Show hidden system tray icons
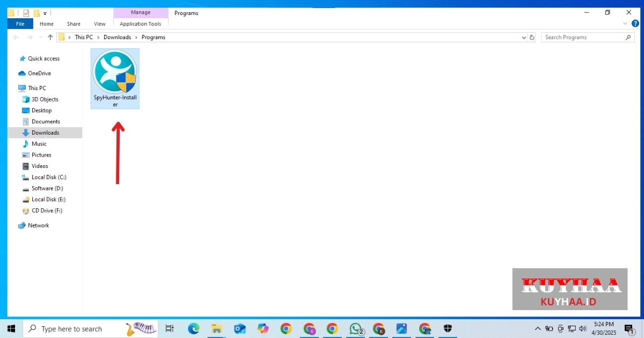The height and width of the screenshot is (338, 644). coord(538,329)
